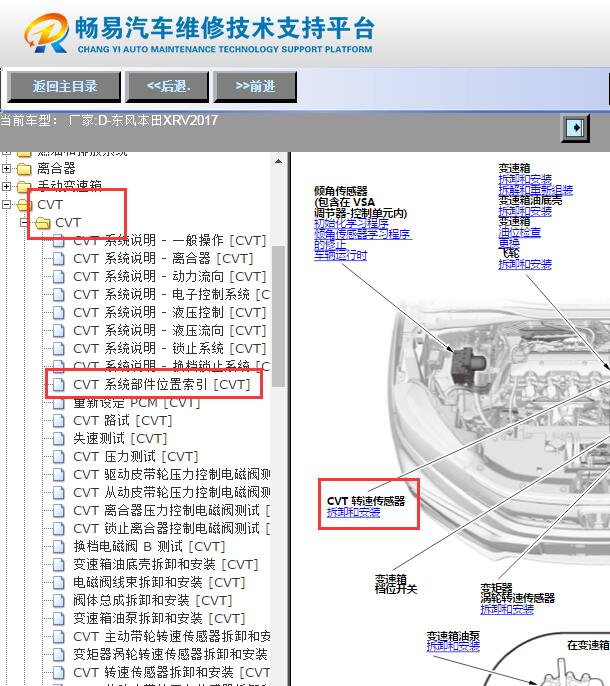The image size is (610, 686).
Task: Open CVT 系统说明 - 动力流向 document
Action: tap(169, 276)
